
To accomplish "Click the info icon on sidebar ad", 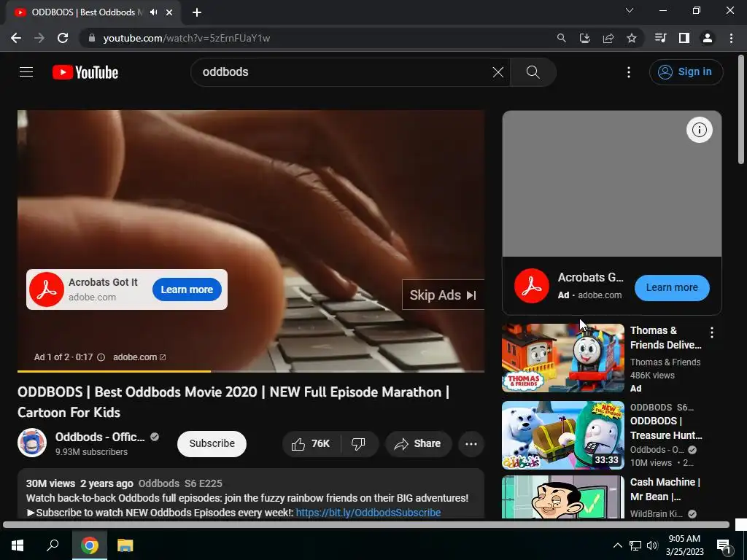I will tap(699, 130).
